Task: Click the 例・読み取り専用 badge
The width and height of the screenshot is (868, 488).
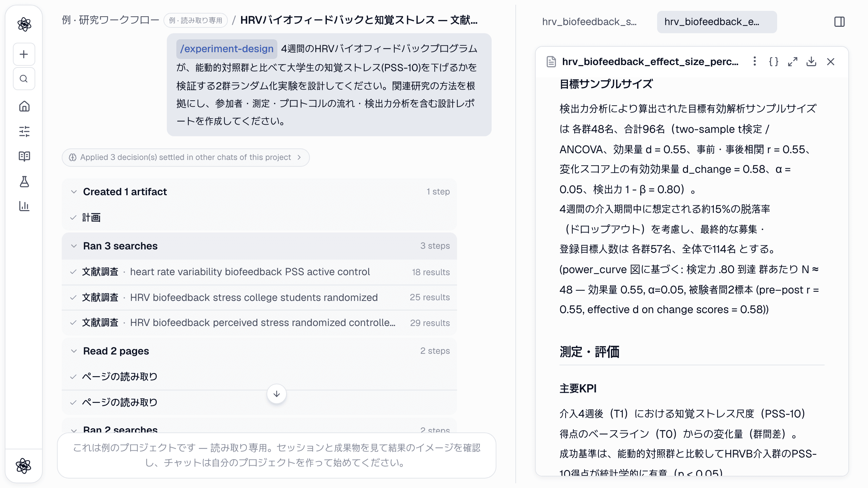Action: [196, 21]
